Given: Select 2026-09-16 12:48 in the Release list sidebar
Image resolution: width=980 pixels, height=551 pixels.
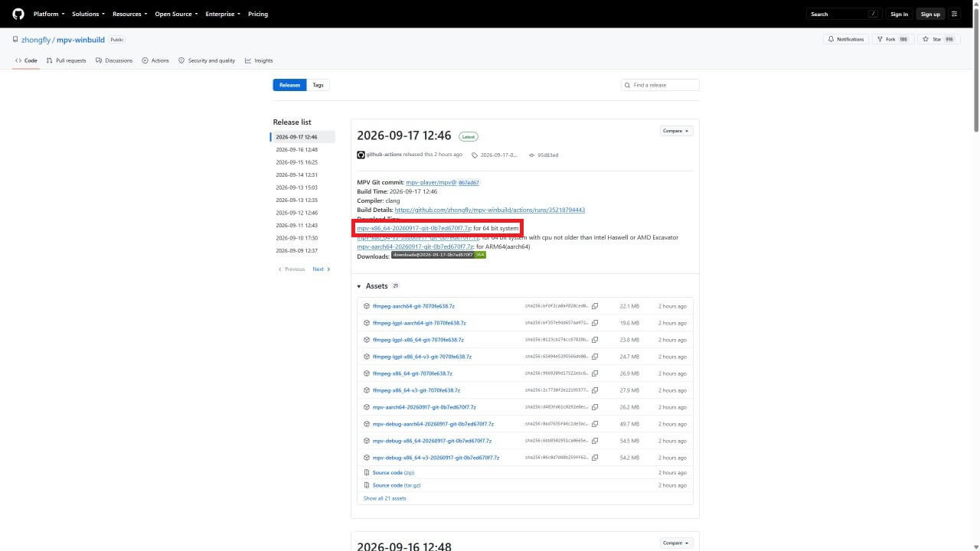Looking at the screenshot, I should [296, 149].
